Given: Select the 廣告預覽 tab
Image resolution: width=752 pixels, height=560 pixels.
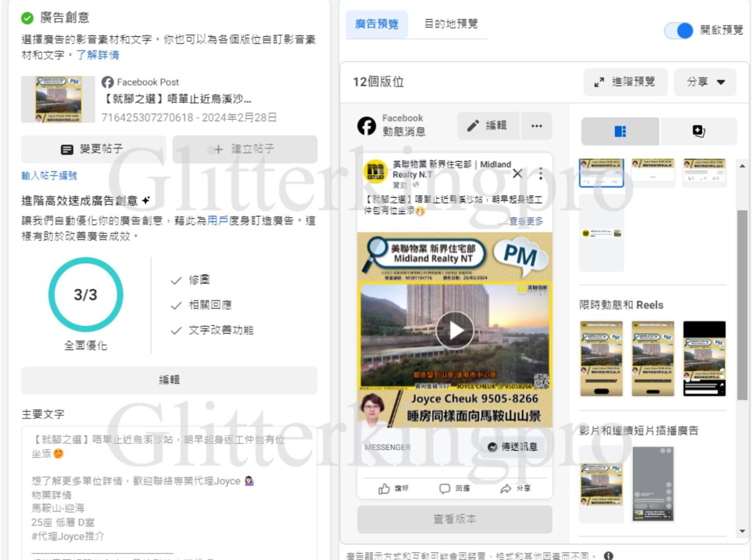Looking at the screenshot, I should tap(376, 24).
